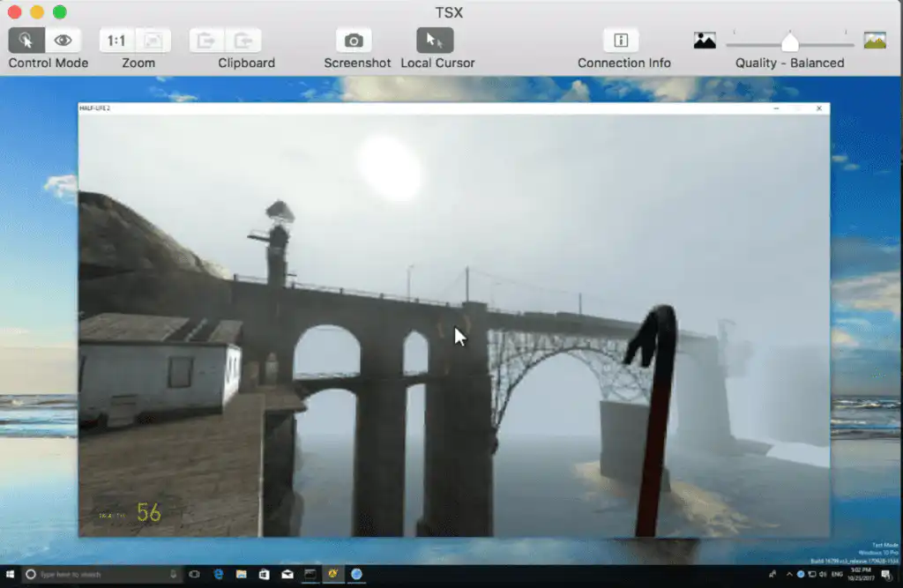Open the Windows Start menu

coord(10,574)
